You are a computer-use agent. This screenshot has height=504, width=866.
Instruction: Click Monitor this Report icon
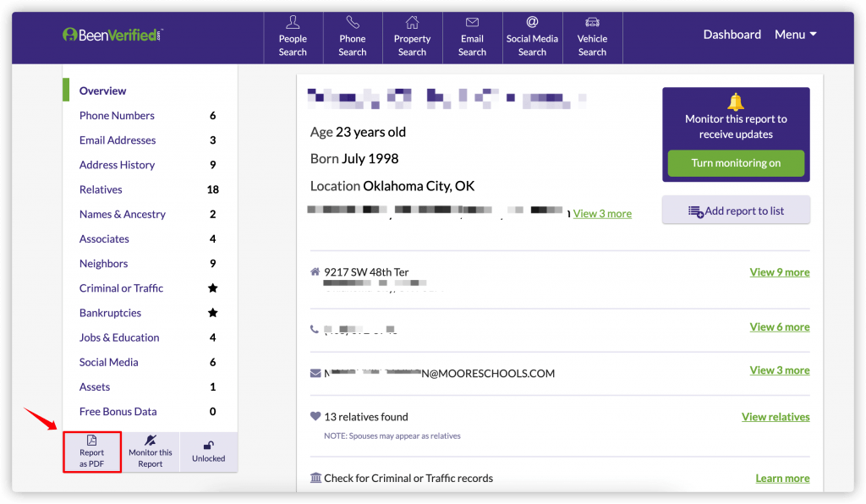coord(151,441)
